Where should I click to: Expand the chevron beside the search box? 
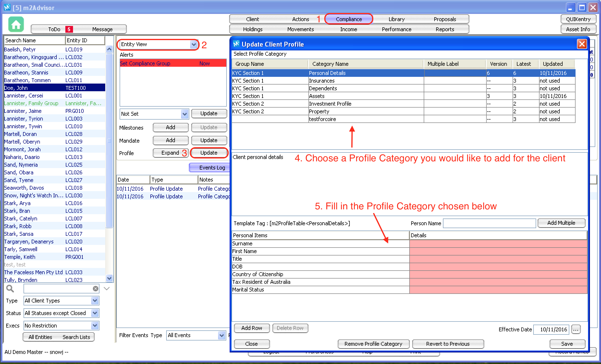(x=107, y=289)
